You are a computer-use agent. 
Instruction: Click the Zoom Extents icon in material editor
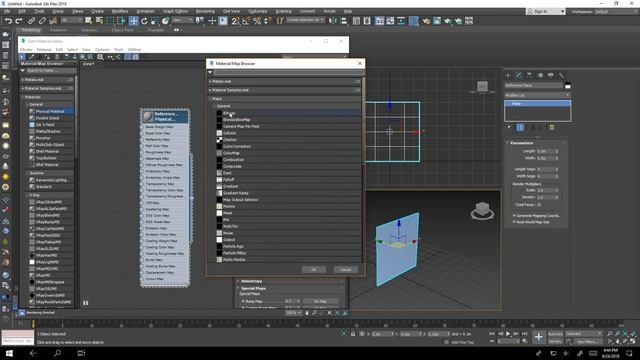point(329,313)
